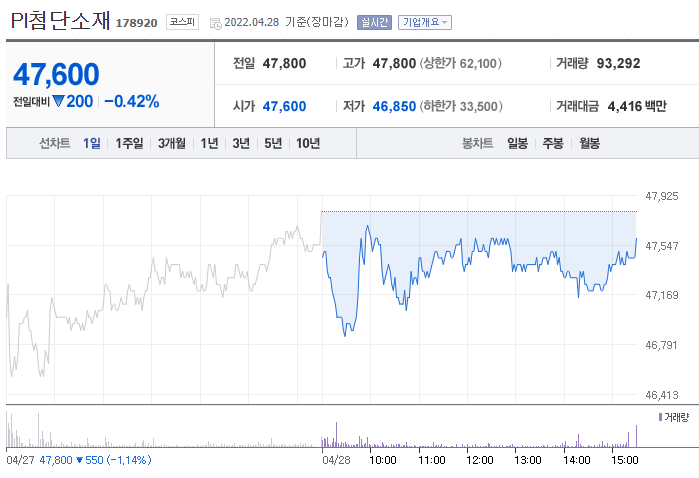Click the 상한가 62,100 text
Screen dimensions: 699x478
point(460,63)
